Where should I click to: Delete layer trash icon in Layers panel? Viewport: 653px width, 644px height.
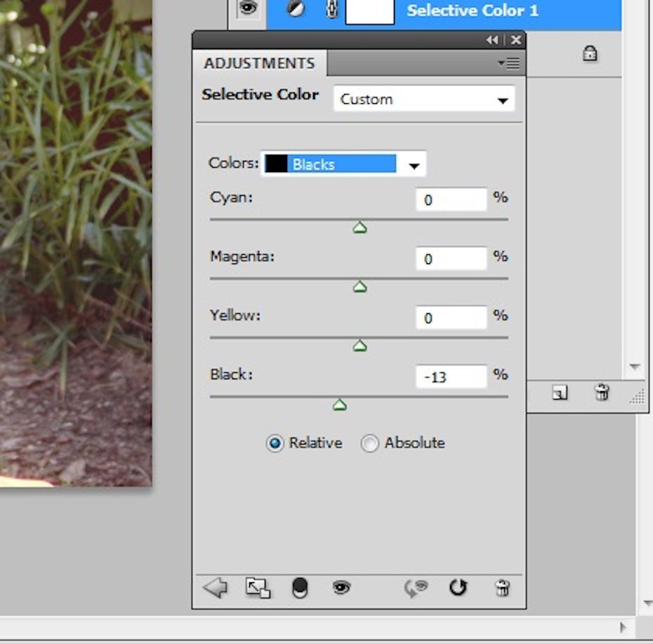click(602, 393)
